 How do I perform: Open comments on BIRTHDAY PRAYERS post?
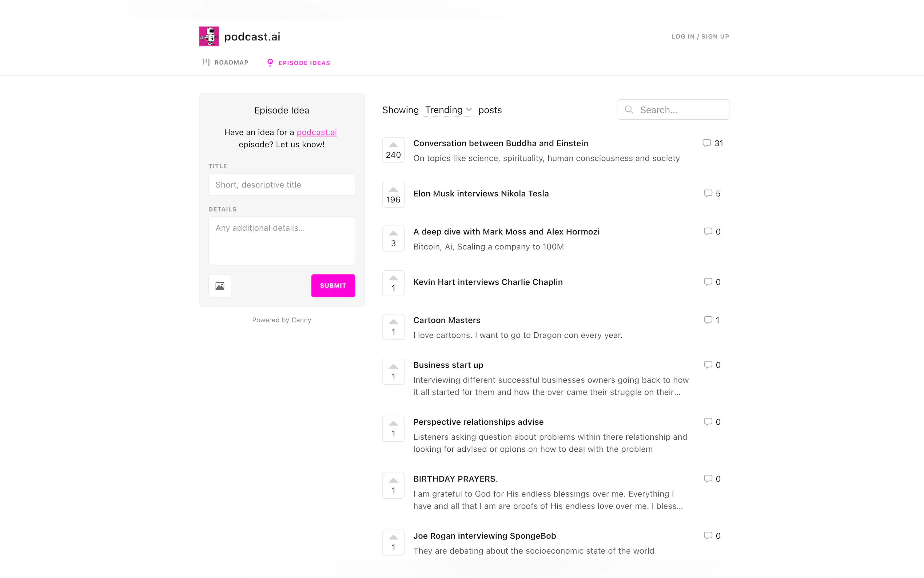[708, 479]
